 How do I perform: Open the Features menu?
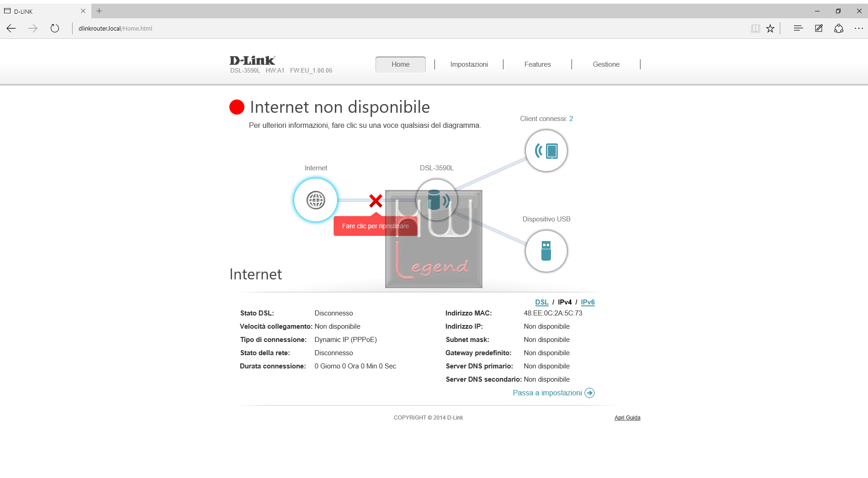tap(538, 64)
